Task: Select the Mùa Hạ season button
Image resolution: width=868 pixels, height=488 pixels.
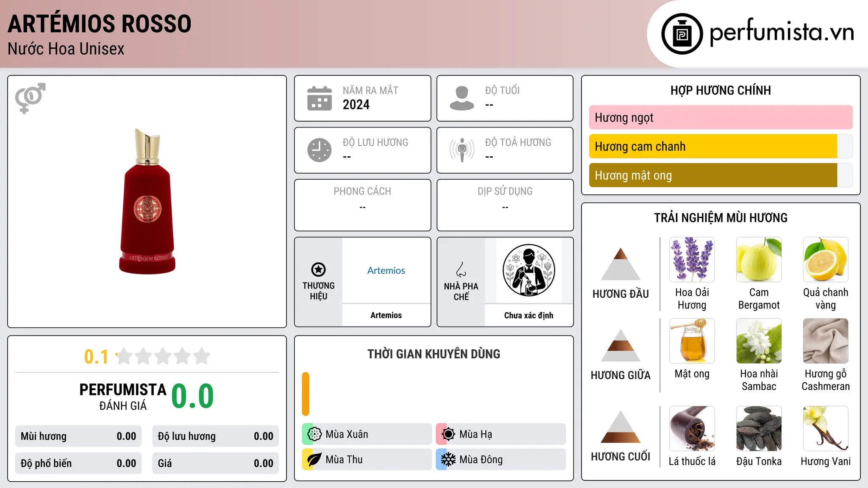Action: (x=501, y=434)
